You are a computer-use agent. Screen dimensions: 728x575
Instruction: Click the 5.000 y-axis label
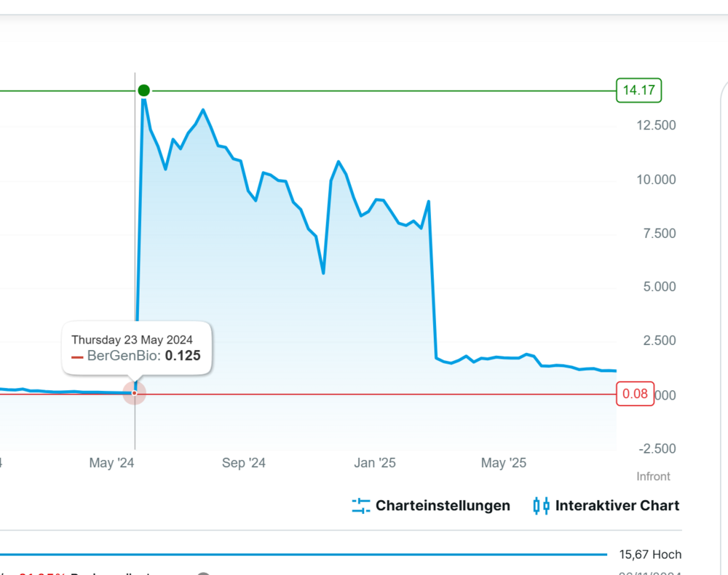point(660,287)
